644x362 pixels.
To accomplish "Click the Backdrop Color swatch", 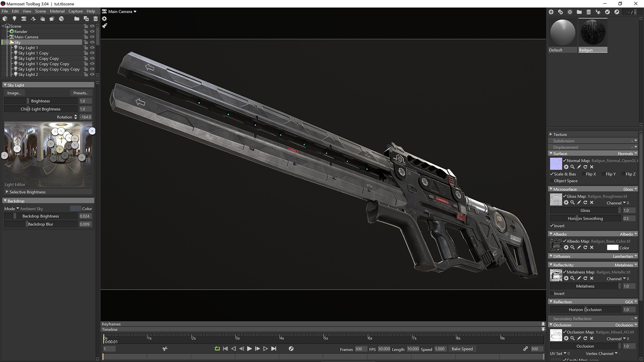I will click(x=75, y=208).
